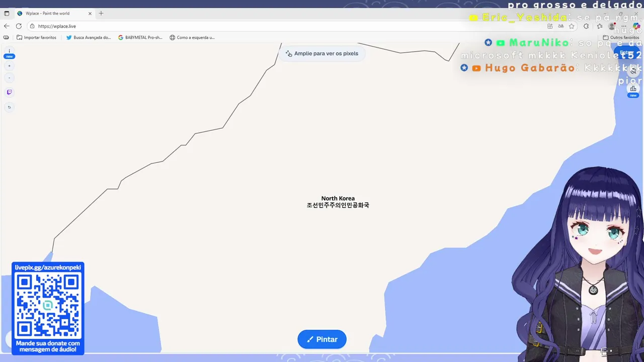Click the refresh arrows map button

[633, 71]
